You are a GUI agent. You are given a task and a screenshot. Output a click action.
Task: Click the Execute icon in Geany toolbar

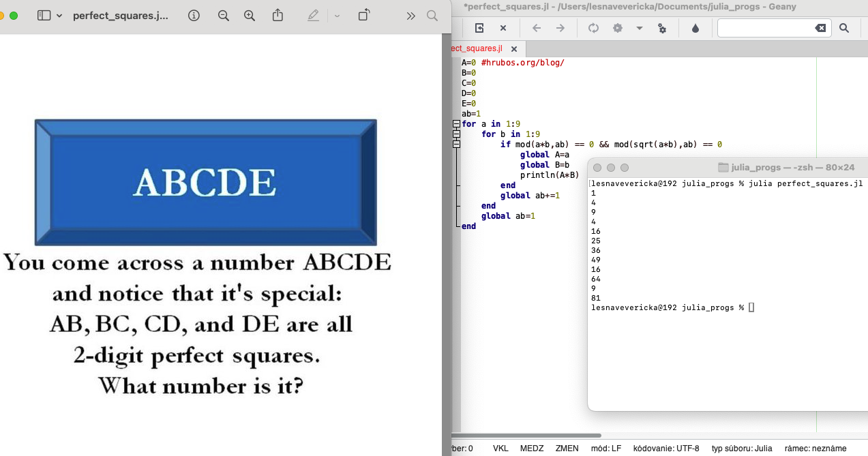pos(662,28)
